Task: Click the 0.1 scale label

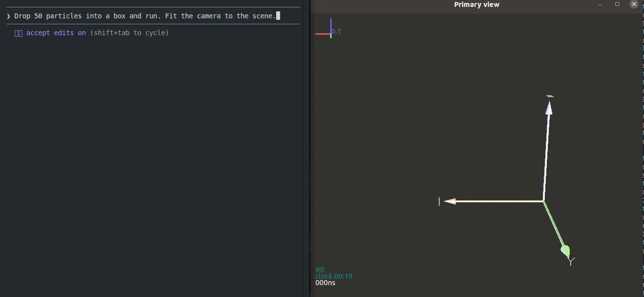Action: point(336,31)
